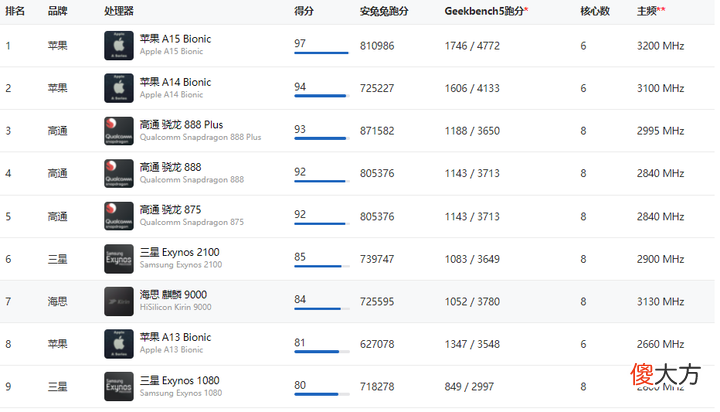Click the Geekbench value 849 / 2997
The width and height of the screenshot is (720, 412).
(469, 387)
